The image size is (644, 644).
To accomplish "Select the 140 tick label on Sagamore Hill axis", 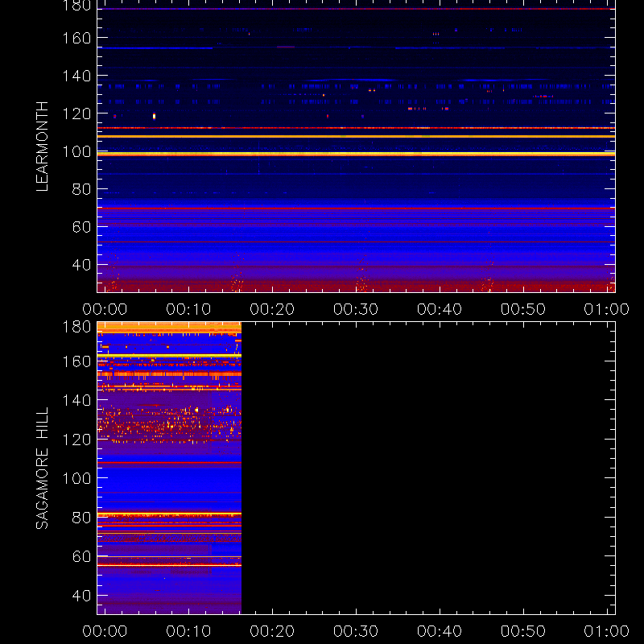I will tap(76, 400).
